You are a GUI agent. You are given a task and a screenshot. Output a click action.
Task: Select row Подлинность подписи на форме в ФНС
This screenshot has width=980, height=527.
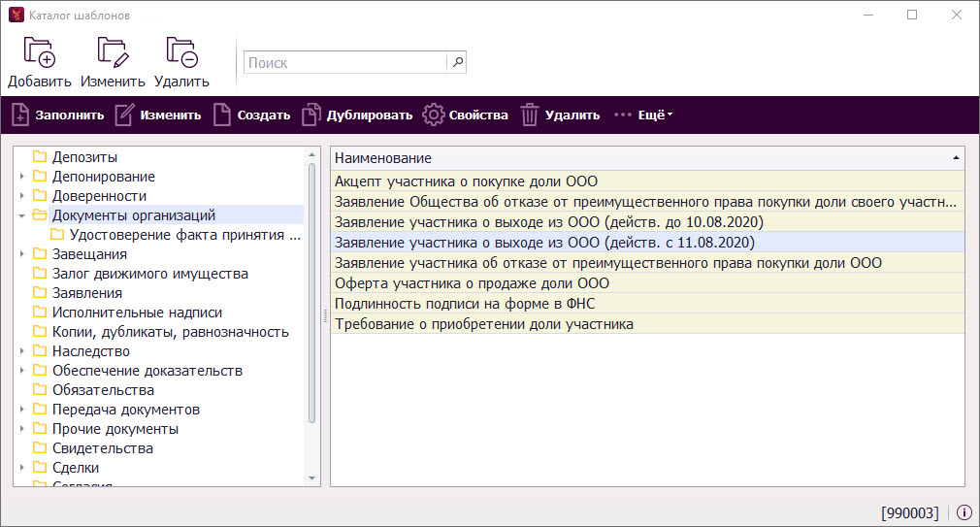[647, 304]
